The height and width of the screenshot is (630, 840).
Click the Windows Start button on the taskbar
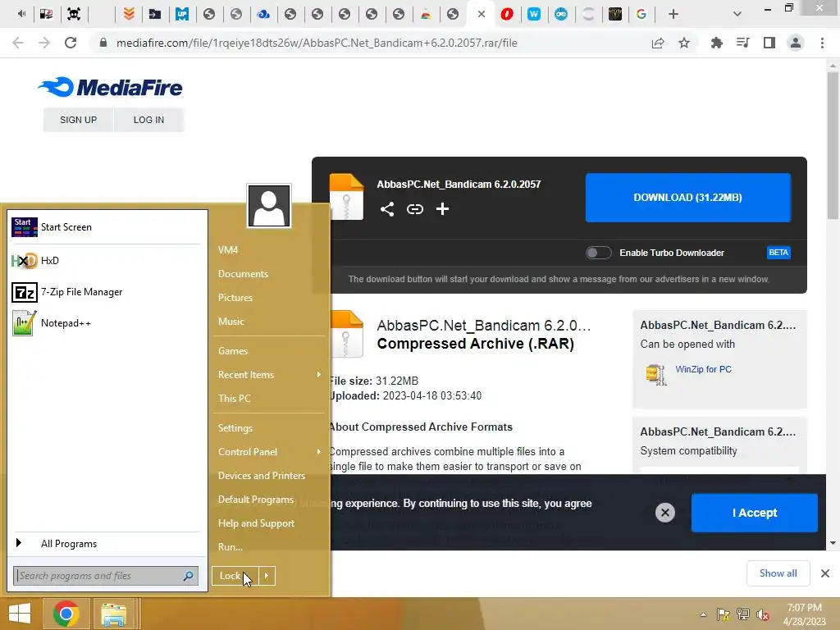coord(20,614)
